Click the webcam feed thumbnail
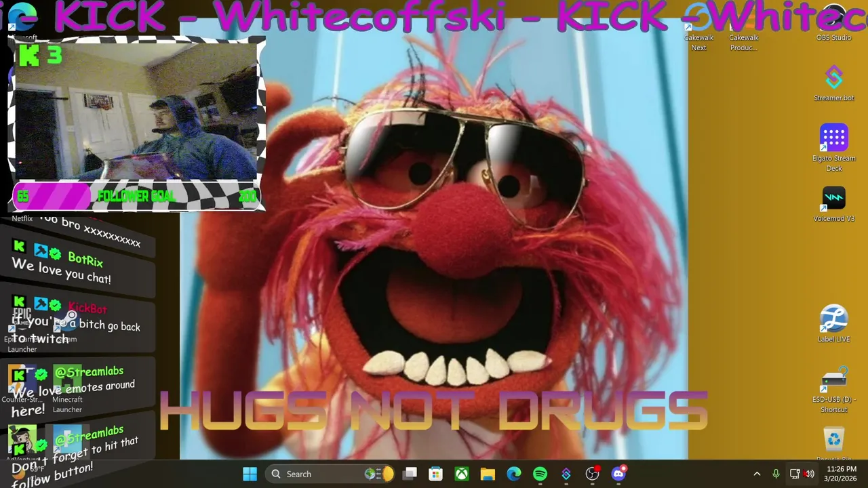 coord(136,112)
